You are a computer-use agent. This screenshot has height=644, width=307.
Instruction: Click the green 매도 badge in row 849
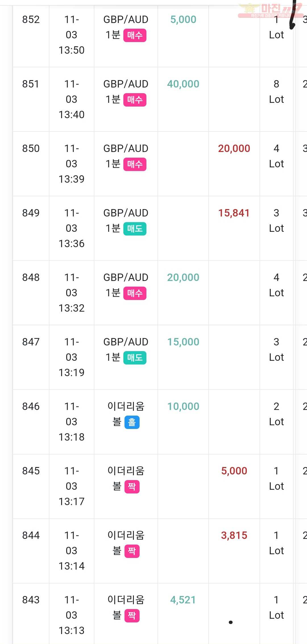point(135,229)
